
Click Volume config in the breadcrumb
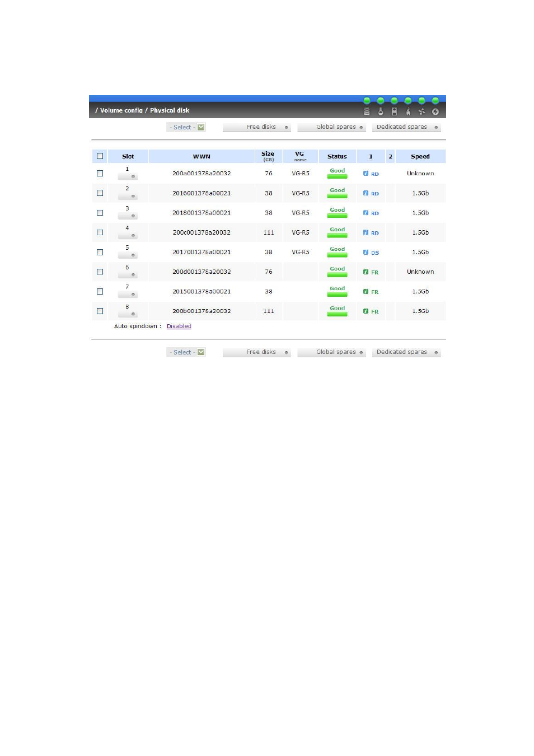pos(121,110)
